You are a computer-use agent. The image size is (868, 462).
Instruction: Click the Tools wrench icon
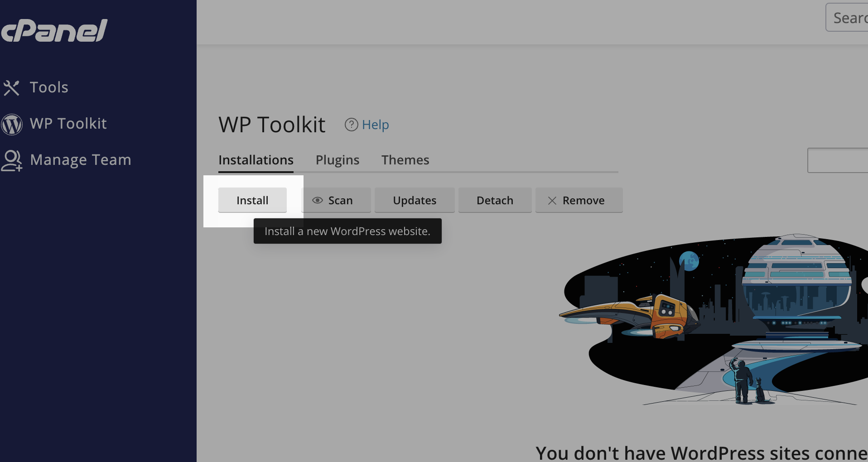[x=11, y=88]
